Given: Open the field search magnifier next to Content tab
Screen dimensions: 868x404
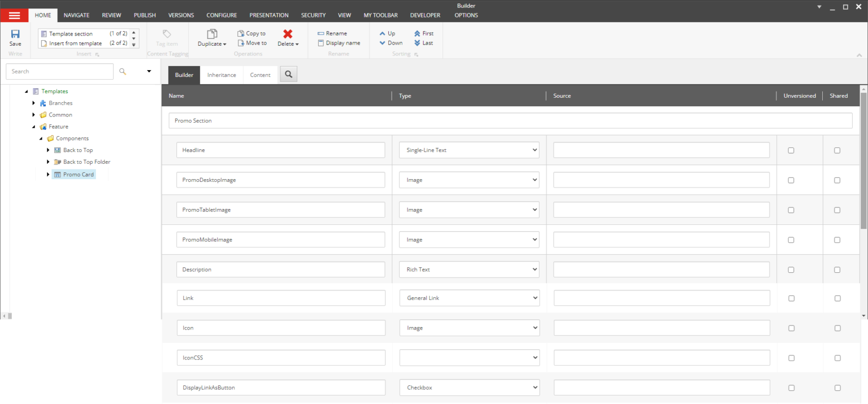Looking at the screenshot, I should 288,73.
